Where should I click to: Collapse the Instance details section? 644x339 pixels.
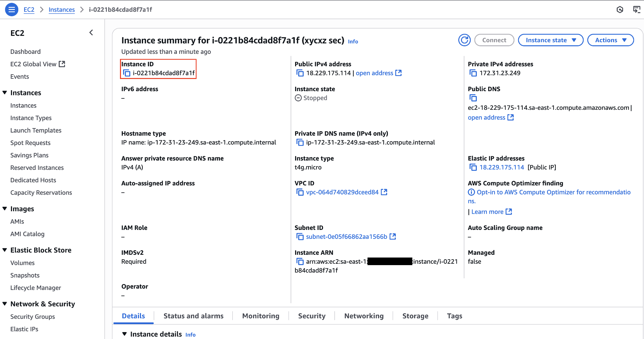coord(124,334)
